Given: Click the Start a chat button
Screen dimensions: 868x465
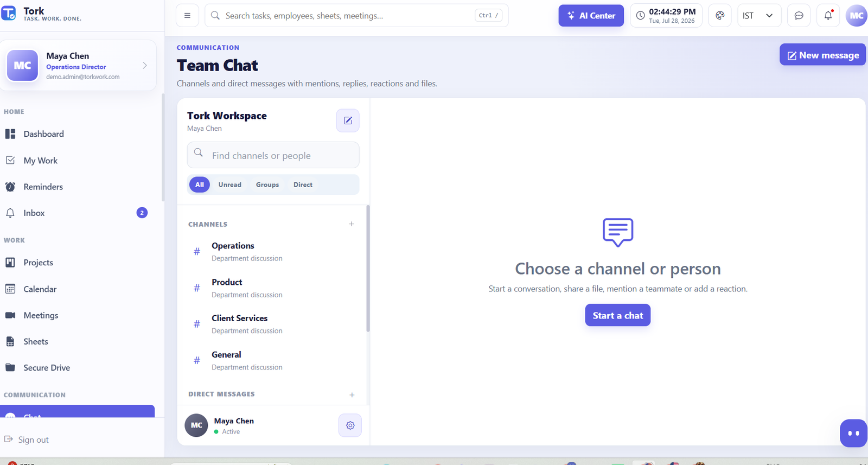Looking at the screenshot, I should [x=617, y=315].
